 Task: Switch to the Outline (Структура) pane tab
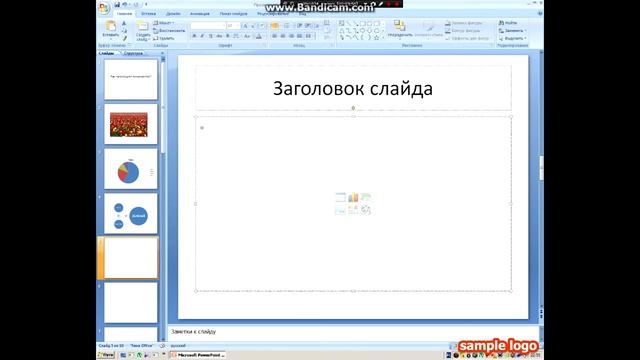(133, 53)
